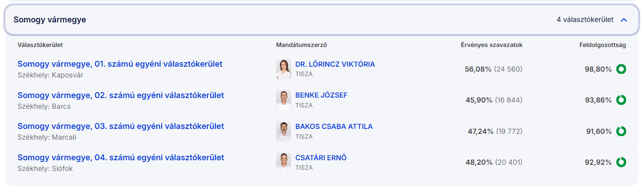The height and width of the screenshot is (188, 644).
Task: Click the Feldolgozottság column header
Action: tap(602, 45)
